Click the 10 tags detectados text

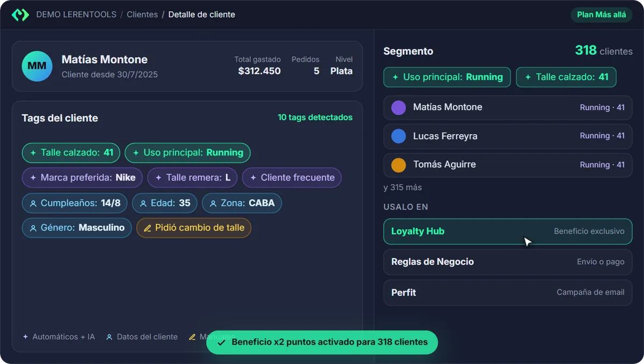(x=315, y=117)
